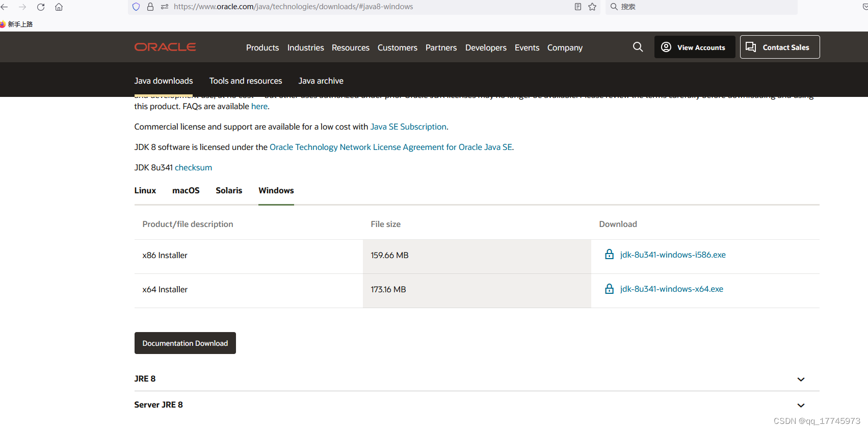Open the Customers menu

click(x=398, y=47)
